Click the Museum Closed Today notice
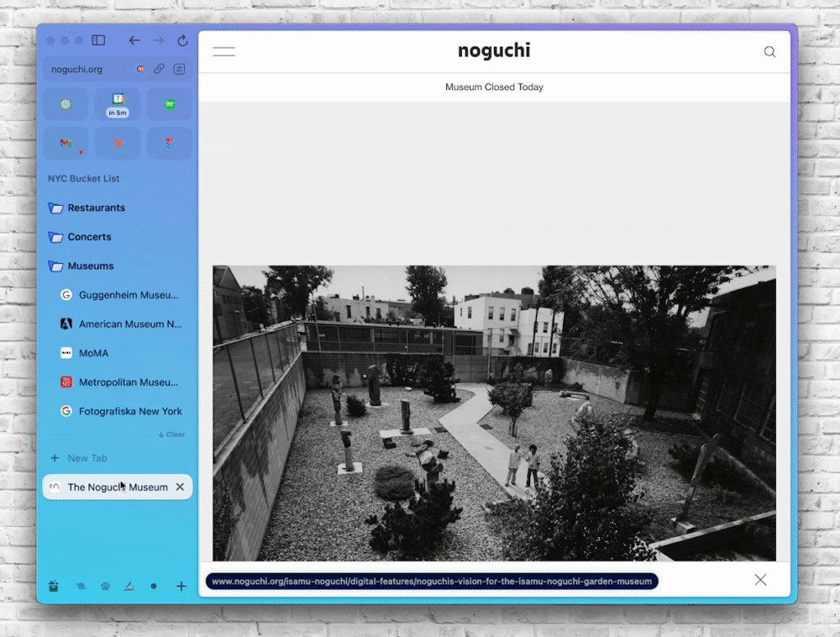 click(x=494, y=87)
